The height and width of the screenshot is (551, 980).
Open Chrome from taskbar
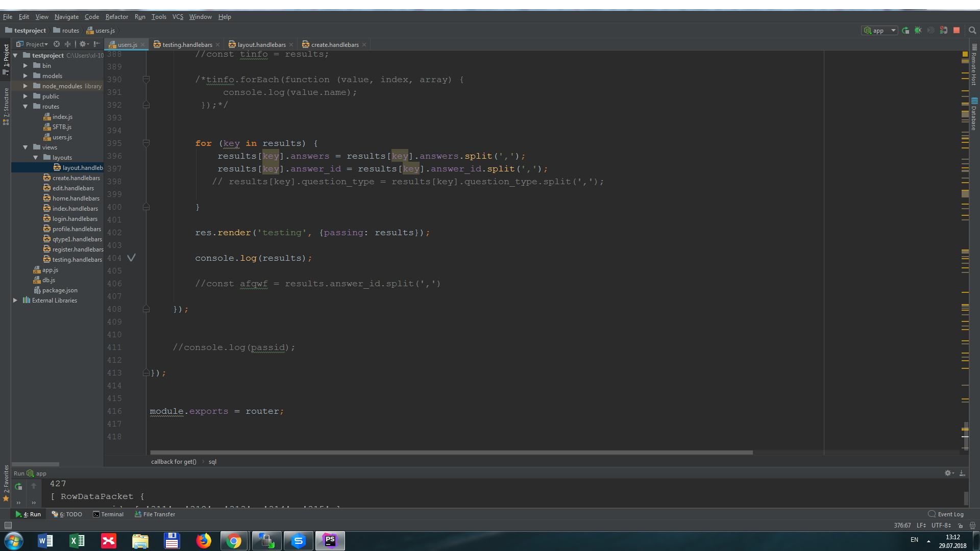click(x=234, y=541)
